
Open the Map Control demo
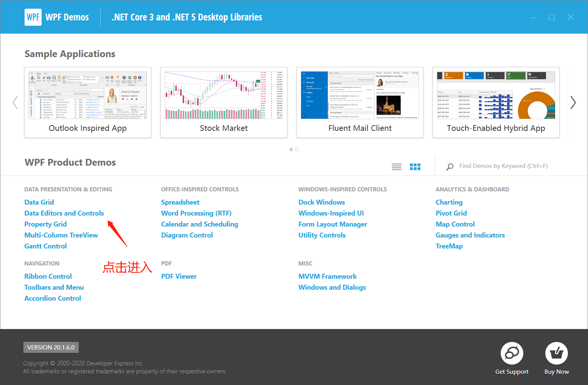click(455, 224)
